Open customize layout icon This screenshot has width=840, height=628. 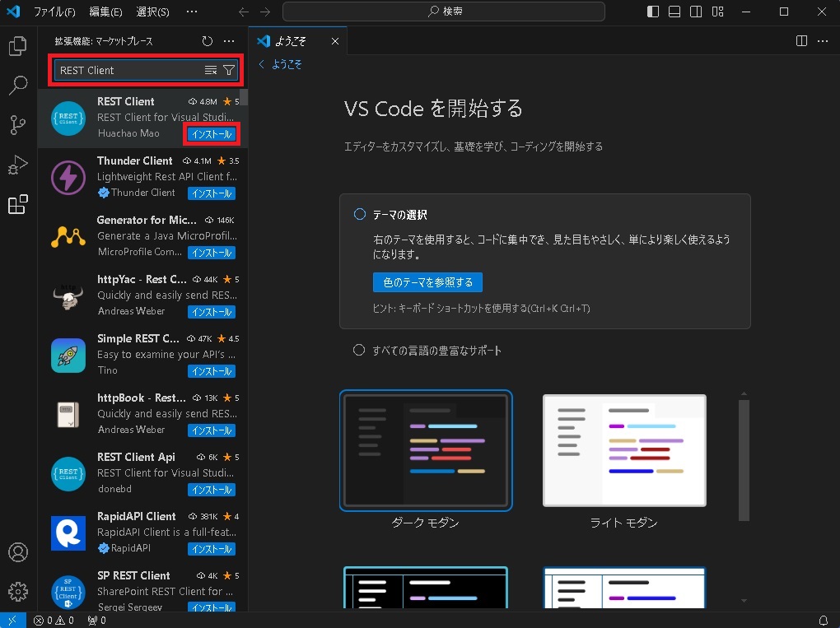718,12
